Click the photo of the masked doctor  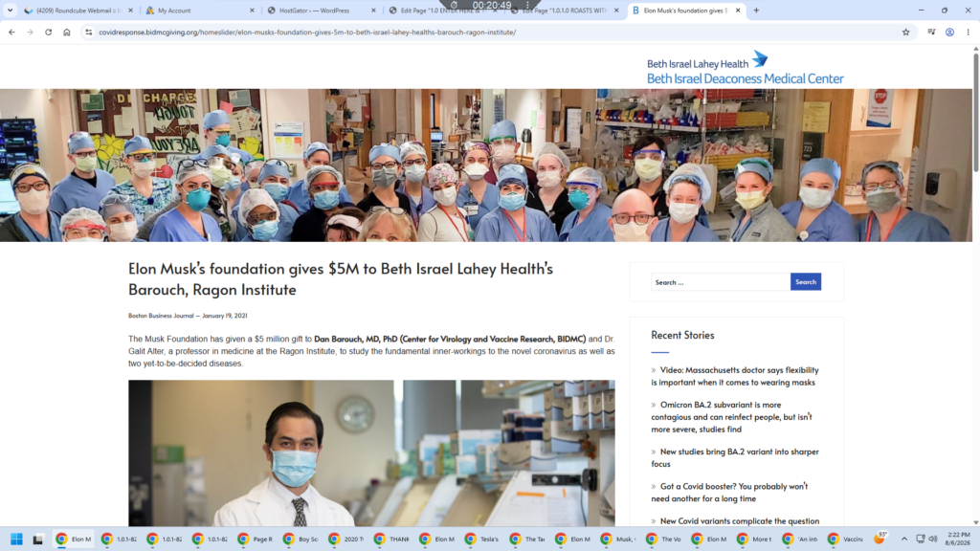point(371,452)
